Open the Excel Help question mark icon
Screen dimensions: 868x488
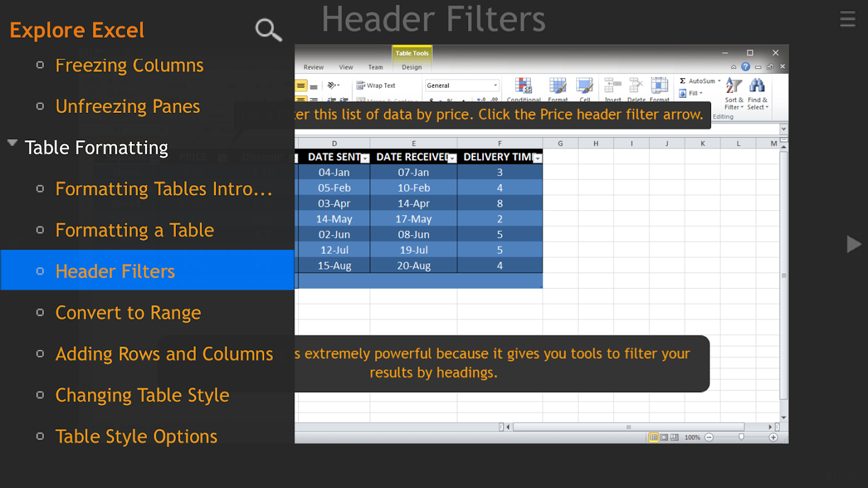745,67
